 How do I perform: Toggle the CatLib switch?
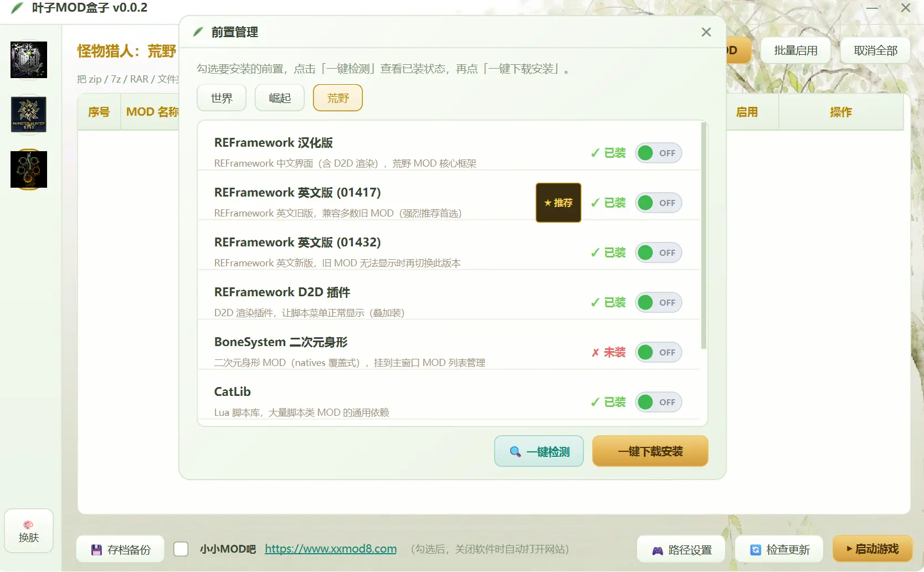click(659, 402)
